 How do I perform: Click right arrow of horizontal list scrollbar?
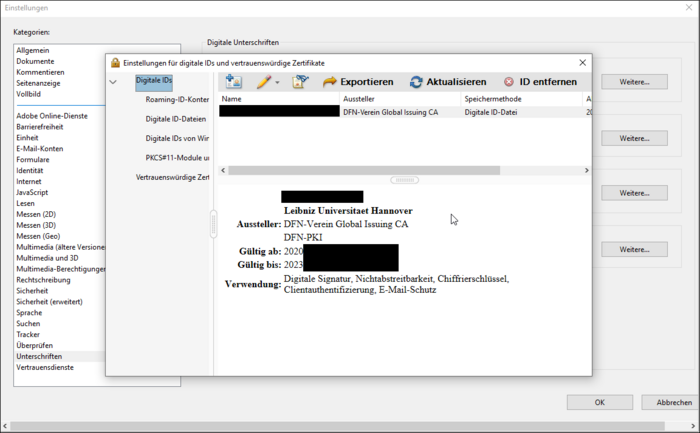(x=587, y=171)
